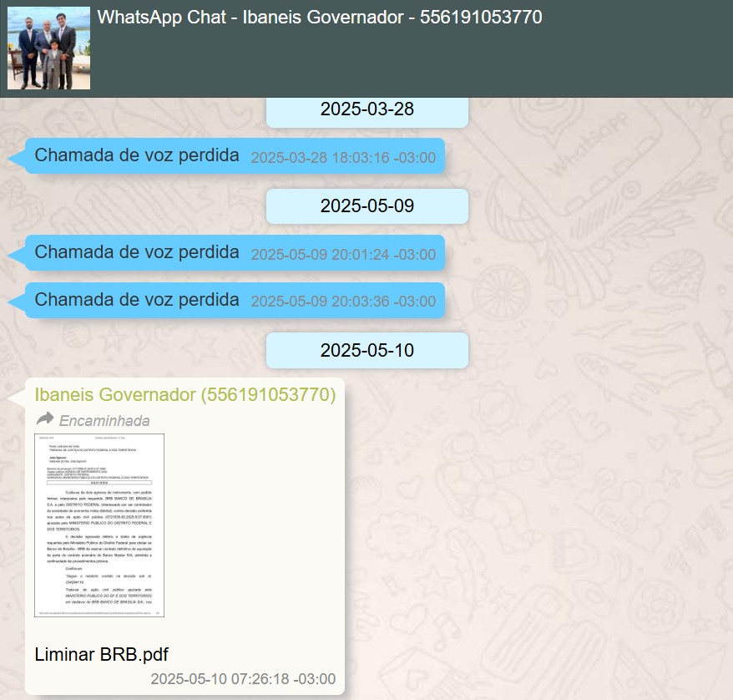Click sender name Ibaneis Governador (556191053770)
The width and height of the screenshot is (733, 700).
185,394
